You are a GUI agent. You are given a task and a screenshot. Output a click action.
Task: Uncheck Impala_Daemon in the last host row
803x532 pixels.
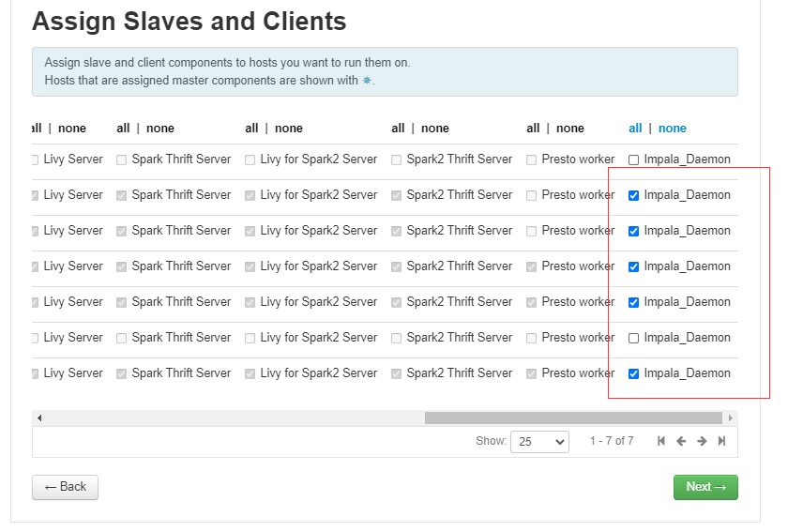[633, 373]
